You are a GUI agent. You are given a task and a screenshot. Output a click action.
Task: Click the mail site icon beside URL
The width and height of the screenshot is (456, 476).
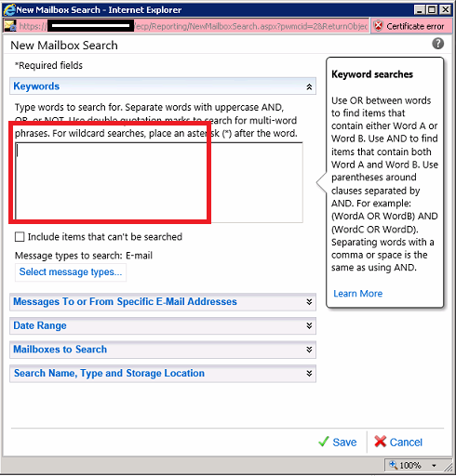9,26
